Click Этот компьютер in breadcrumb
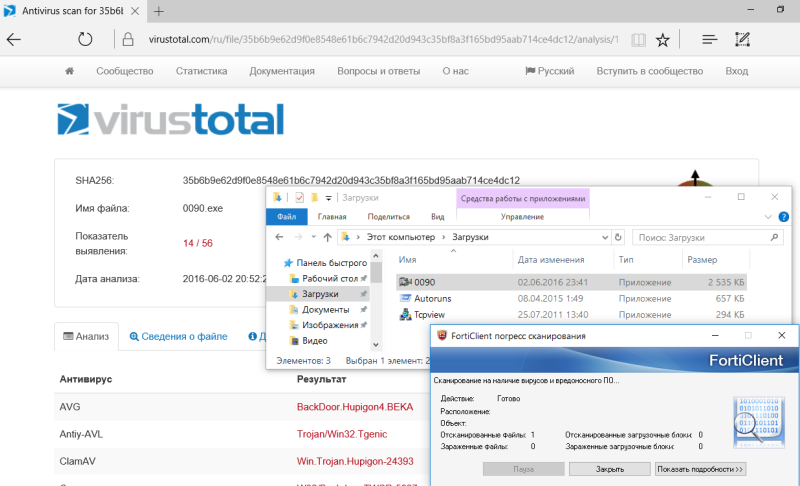Viewport: 800px width, 486px height. 401,237
